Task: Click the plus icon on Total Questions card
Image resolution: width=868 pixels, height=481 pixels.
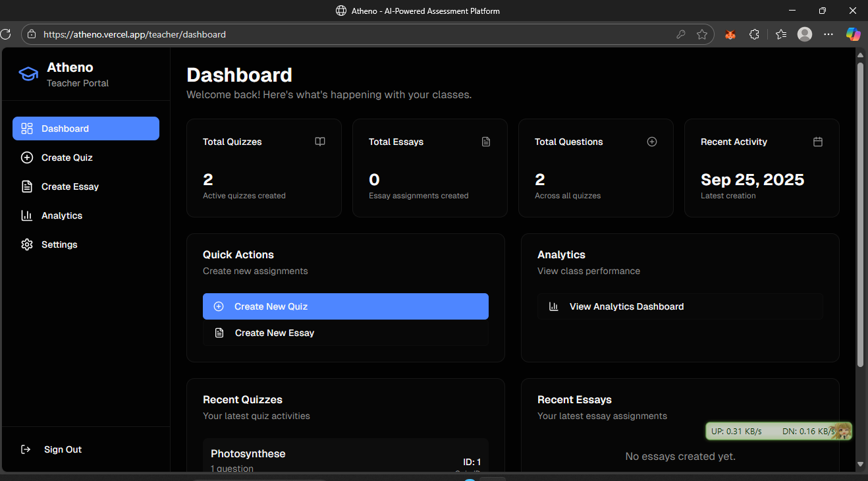Action: (x=652, y=142)
